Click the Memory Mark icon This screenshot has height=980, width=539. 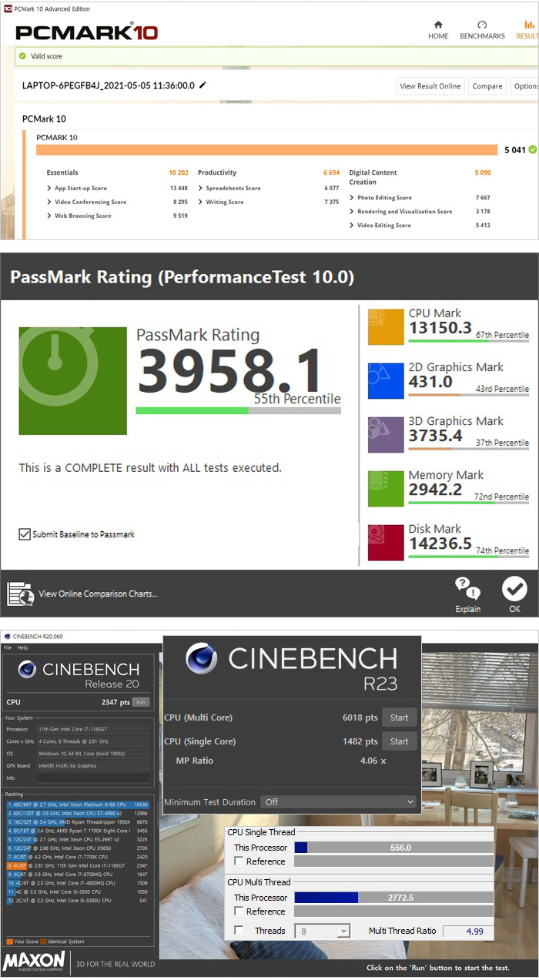[386, 488]
